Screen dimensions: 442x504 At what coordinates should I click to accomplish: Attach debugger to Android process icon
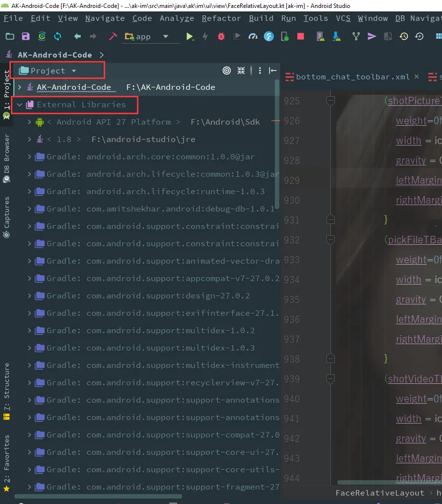[x=285, y=37]
